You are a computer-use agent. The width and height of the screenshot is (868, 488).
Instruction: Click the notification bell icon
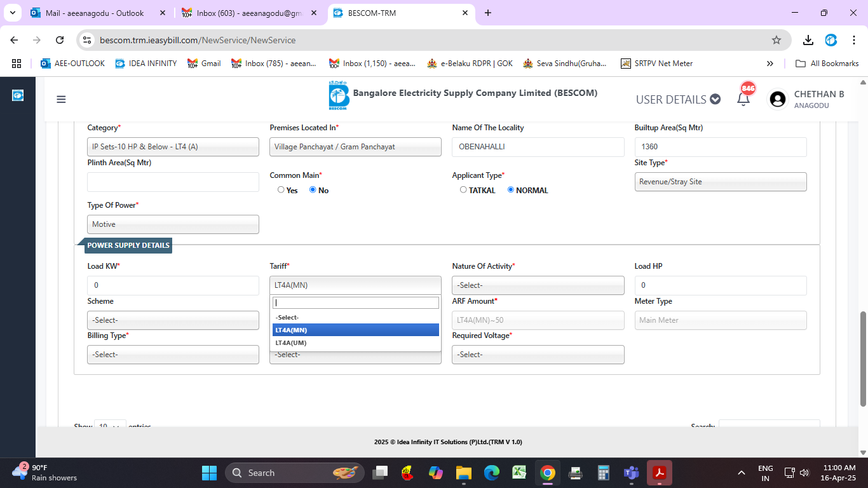(x=743, y=99)
